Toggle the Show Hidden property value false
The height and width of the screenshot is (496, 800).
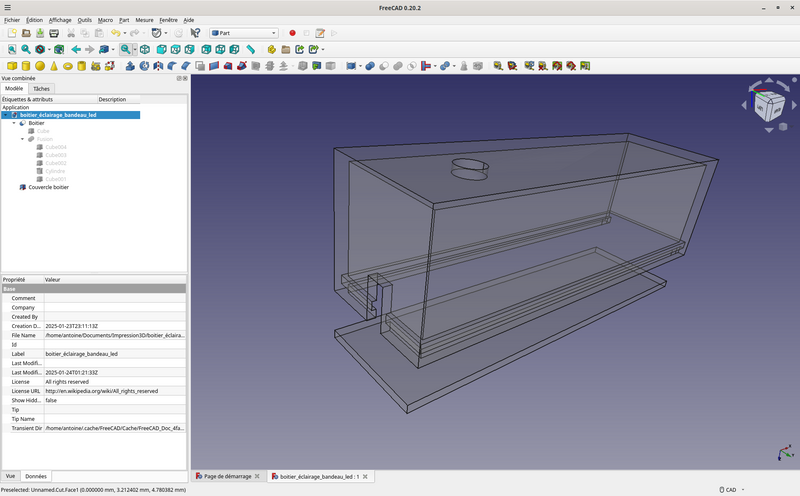(x=115, y=401)
